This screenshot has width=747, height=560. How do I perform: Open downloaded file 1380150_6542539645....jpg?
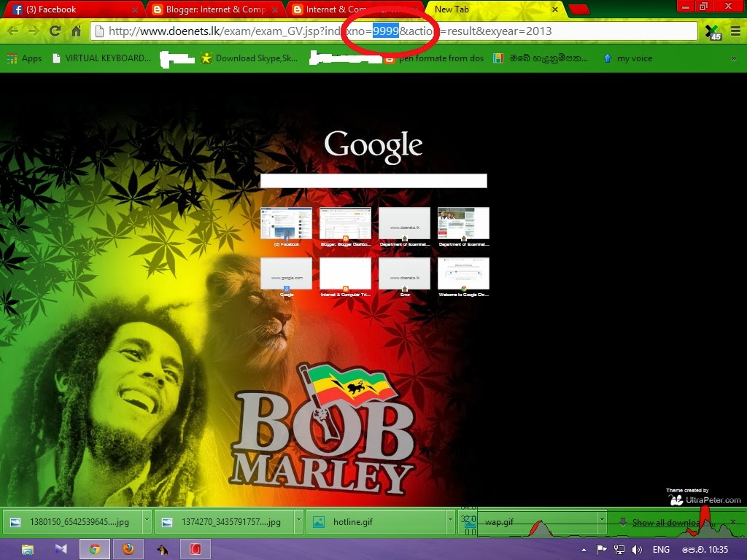pyautogui.click(x=72, y=522)
